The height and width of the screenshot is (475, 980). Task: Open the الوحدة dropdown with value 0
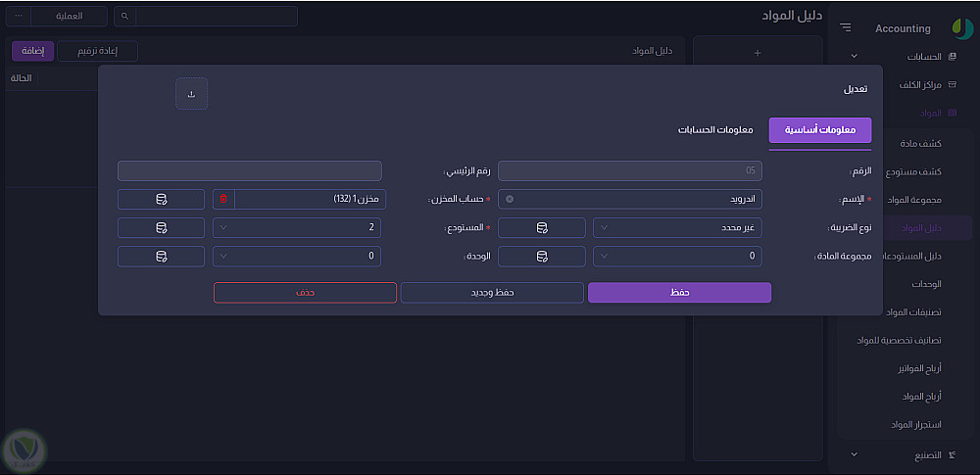click(x=297, y=257)
